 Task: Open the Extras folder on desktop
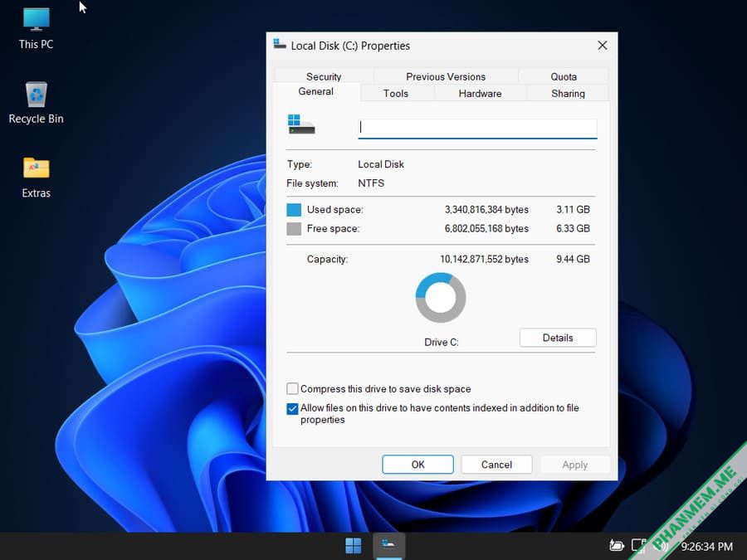pos(37,178)
